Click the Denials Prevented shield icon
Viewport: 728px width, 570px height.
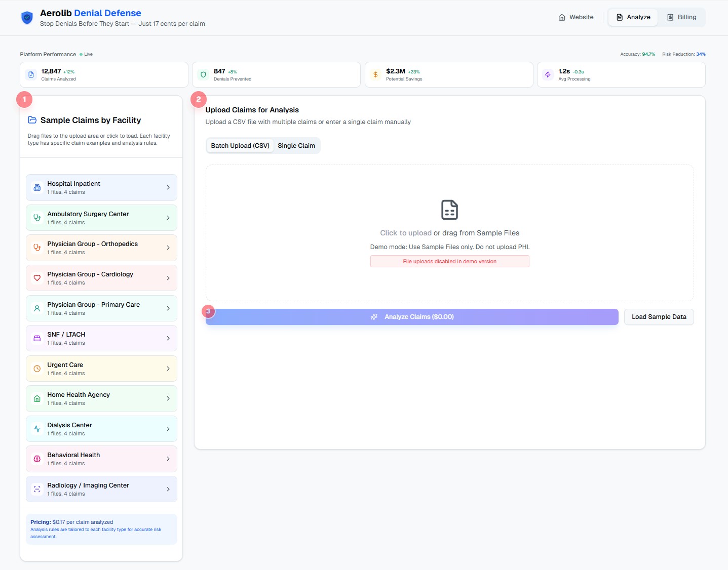pyautogui.click(x=203, y=74)
